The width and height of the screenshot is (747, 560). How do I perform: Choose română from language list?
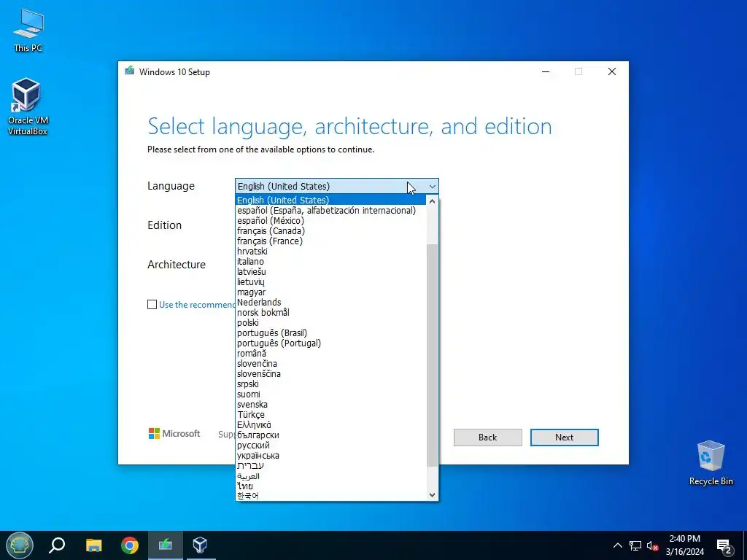pos(331,354)
